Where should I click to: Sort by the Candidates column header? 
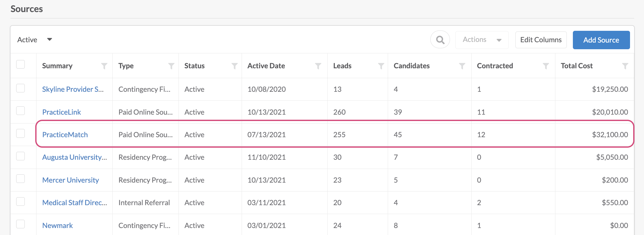tap(412, 66)
